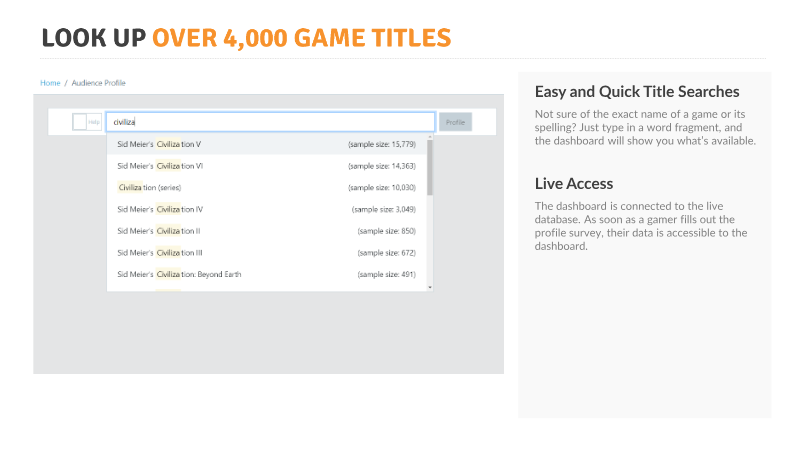800x450 pixels.
Task: Click Easy and Quick Title Searches heading
Action: click(637, 92)
